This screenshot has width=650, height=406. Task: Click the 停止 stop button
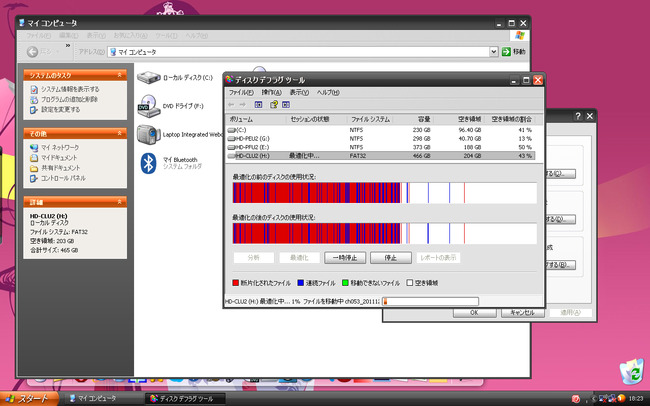(x=391, y=258)
